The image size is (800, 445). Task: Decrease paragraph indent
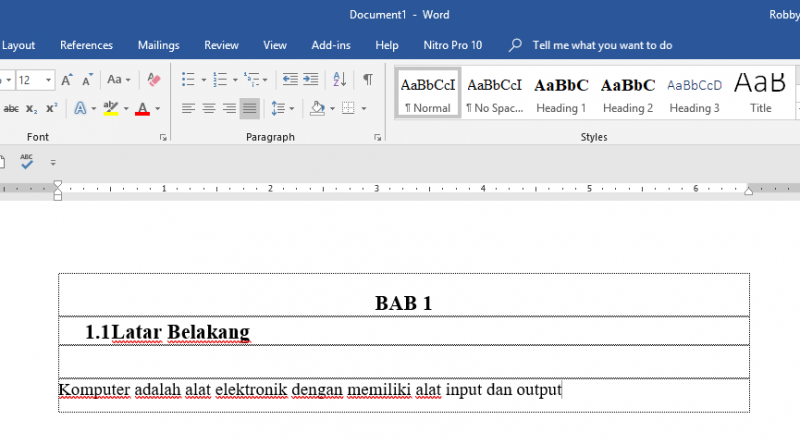coord(290,80)
